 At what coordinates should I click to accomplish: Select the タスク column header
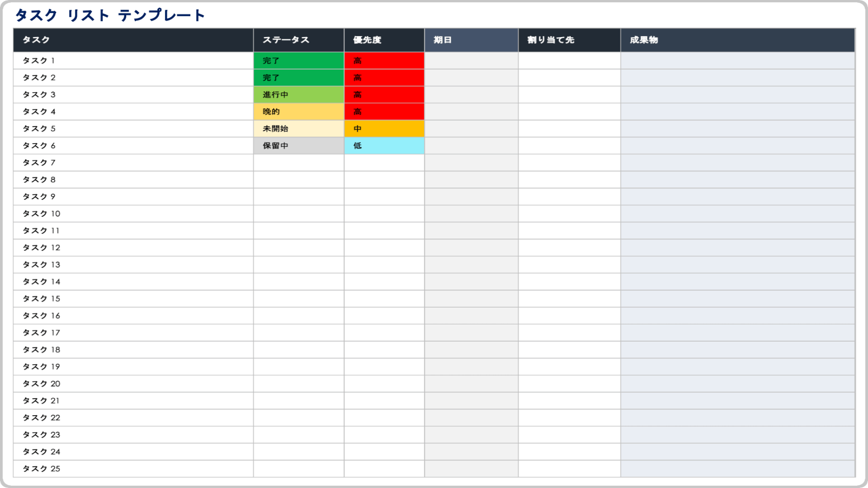point(133,40)
